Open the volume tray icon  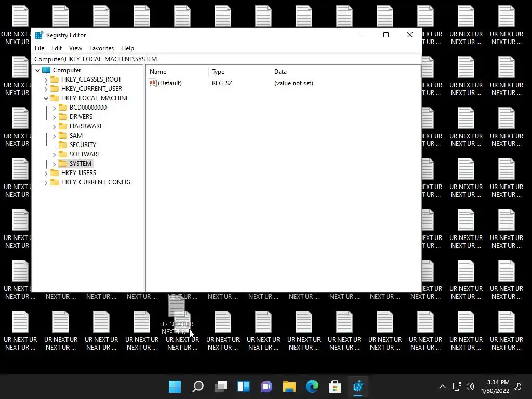coord(470,387)
